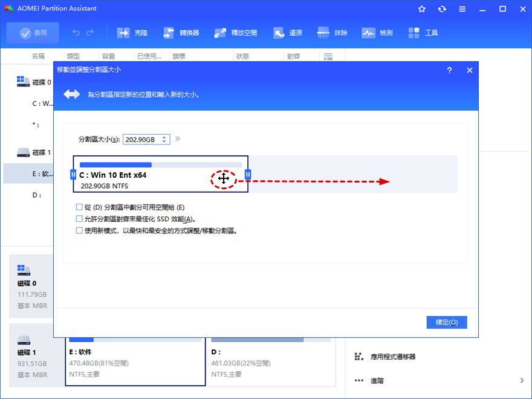Check 從 (D) 分割區中劃分可用空間給 (E) option

(79, 207)
